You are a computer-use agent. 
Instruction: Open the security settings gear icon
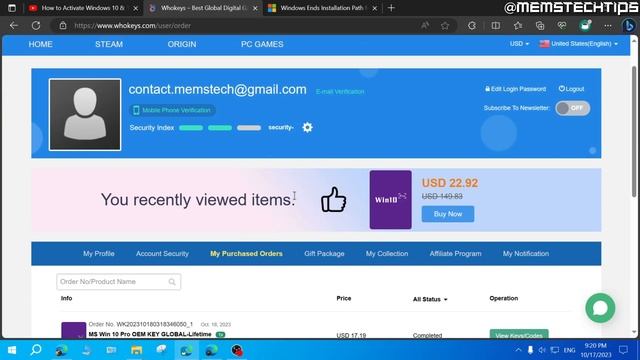click(307, 127)
